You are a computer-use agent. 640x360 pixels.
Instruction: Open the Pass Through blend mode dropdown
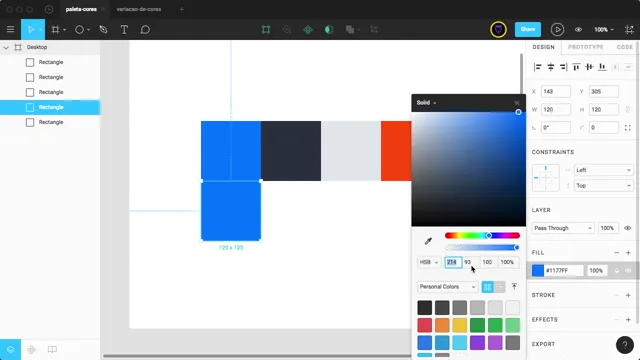[x=563, y=228]
